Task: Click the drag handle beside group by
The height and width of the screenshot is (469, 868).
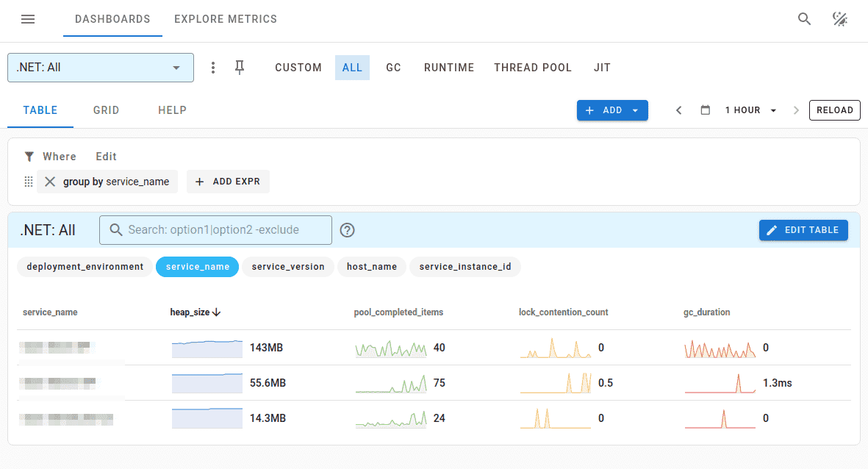Action: point(28,181)
